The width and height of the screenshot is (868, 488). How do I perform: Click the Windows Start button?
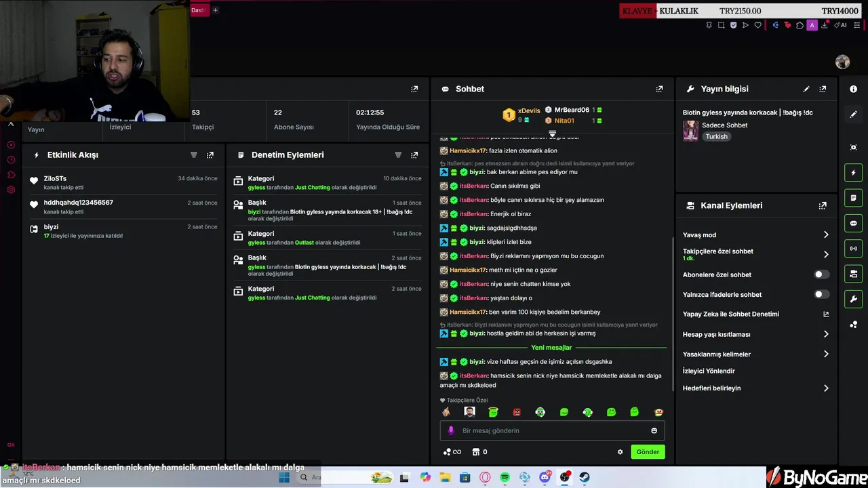(x=284, y=478)
